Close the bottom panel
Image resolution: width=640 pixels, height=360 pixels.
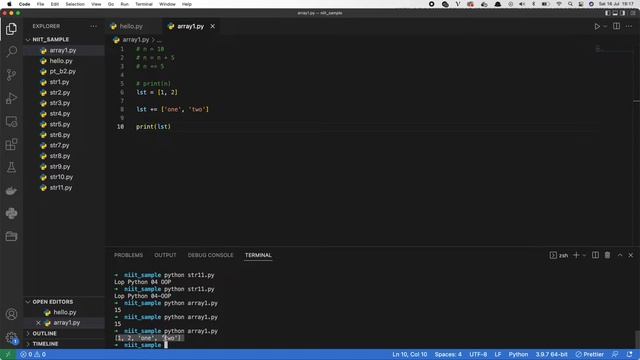tap(631, 255)
